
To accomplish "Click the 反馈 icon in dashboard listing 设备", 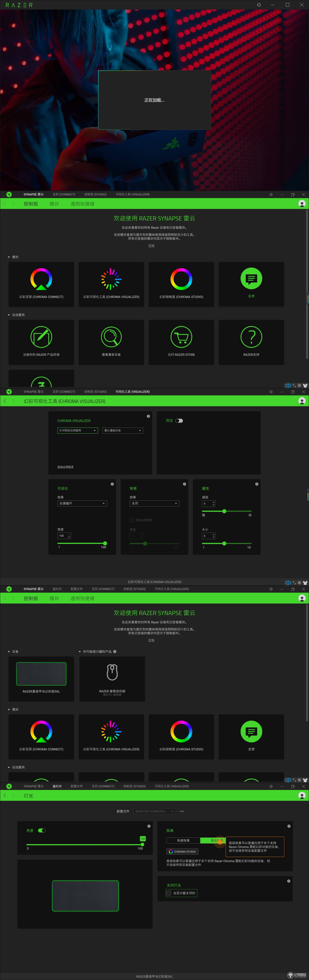I will [x=251, y=731].
